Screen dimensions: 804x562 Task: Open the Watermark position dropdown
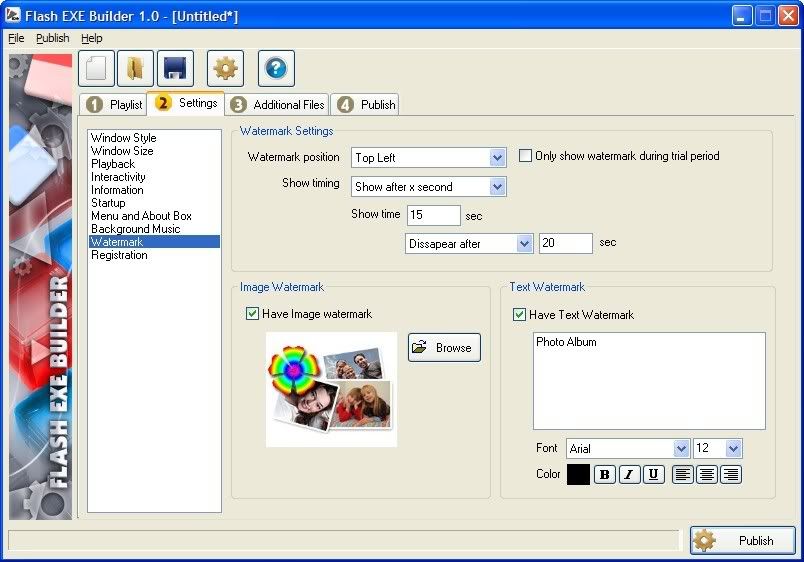point(498,158)
